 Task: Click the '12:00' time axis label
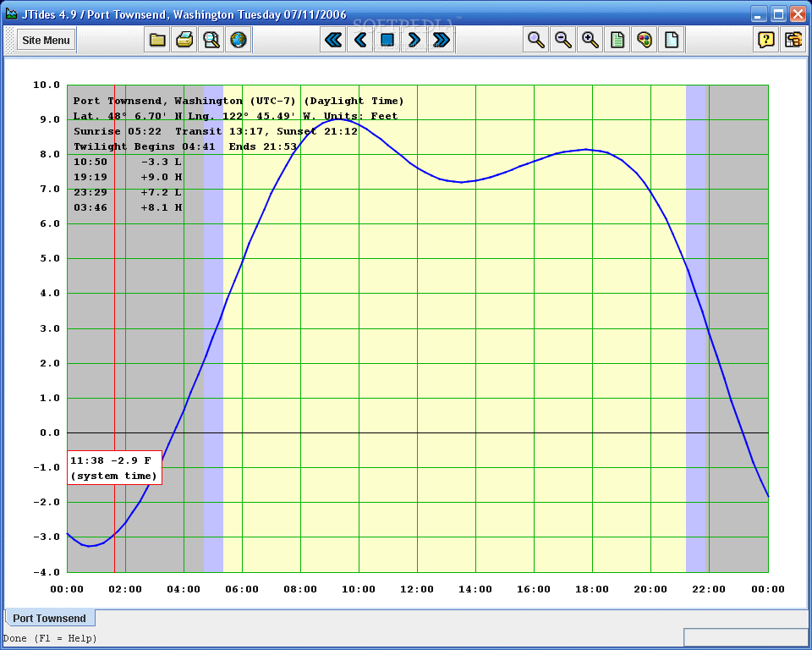pyautogui.click(x=417, y=589)
